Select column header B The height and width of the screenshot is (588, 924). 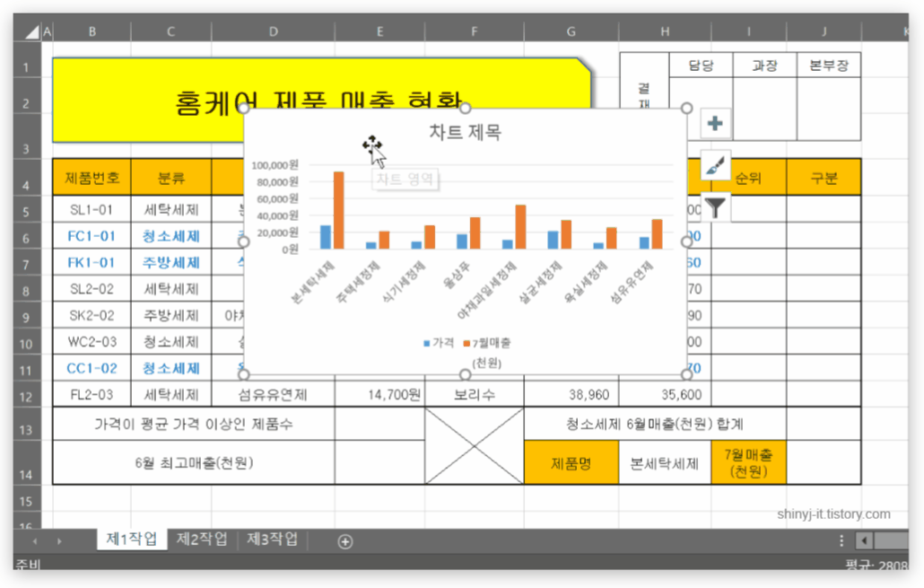coord(92,31)
